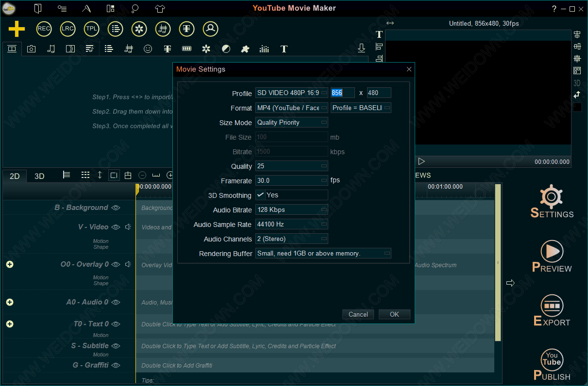588x386 pixels.
Task: Click the Preview play icon on right
Action: click(552, 251)
